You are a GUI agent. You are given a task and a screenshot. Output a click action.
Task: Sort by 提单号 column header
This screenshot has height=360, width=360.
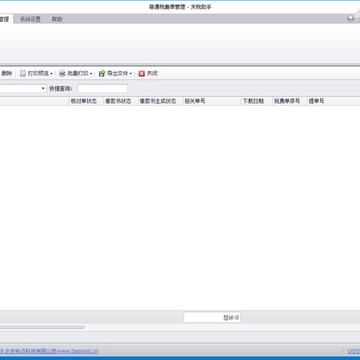click(x=333, y=101)
